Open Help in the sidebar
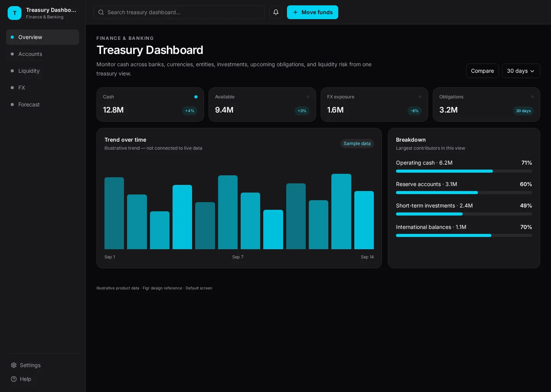 (42, 379)
